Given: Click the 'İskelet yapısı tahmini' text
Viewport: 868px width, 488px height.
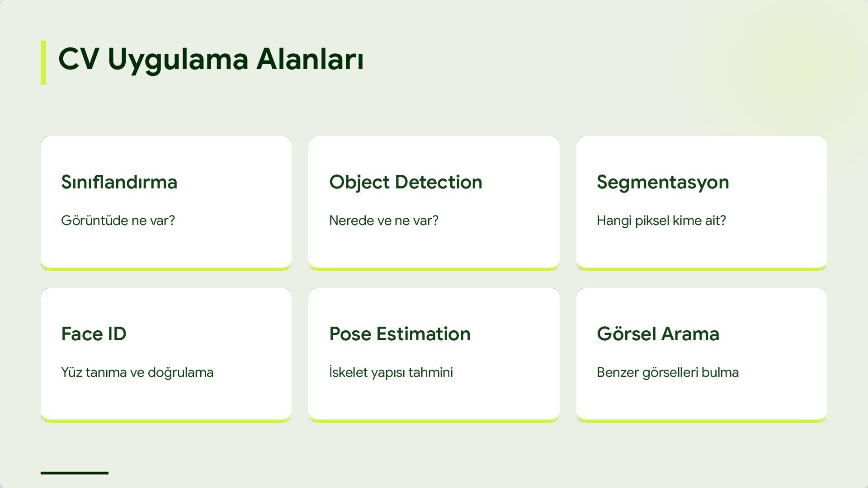Looking at the screenshot, I should coord(391,372).
